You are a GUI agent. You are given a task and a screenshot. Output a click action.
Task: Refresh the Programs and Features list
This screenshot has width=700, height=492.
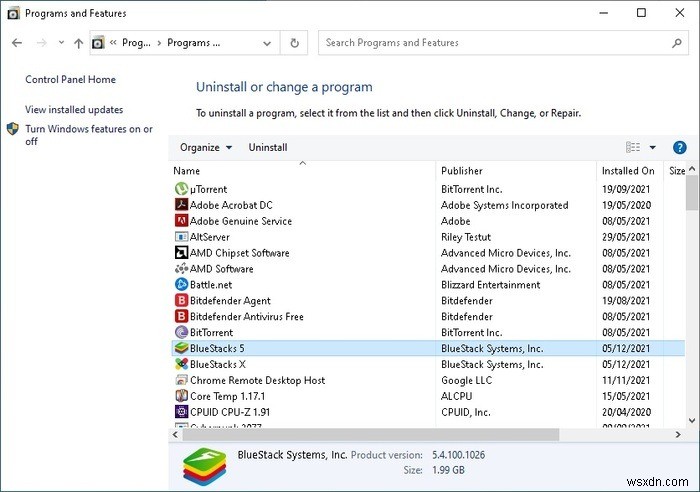tap(294, 43)
